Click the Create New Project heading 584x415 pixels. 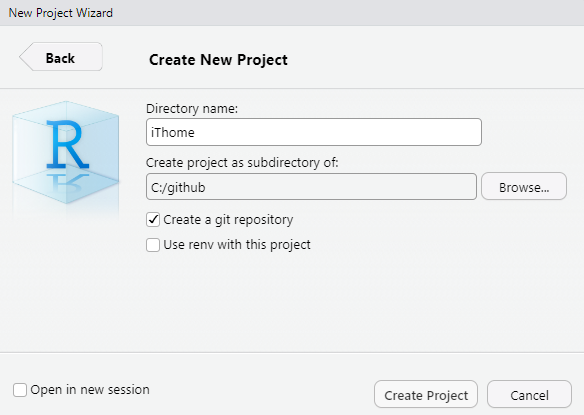[x=218, y=60]
